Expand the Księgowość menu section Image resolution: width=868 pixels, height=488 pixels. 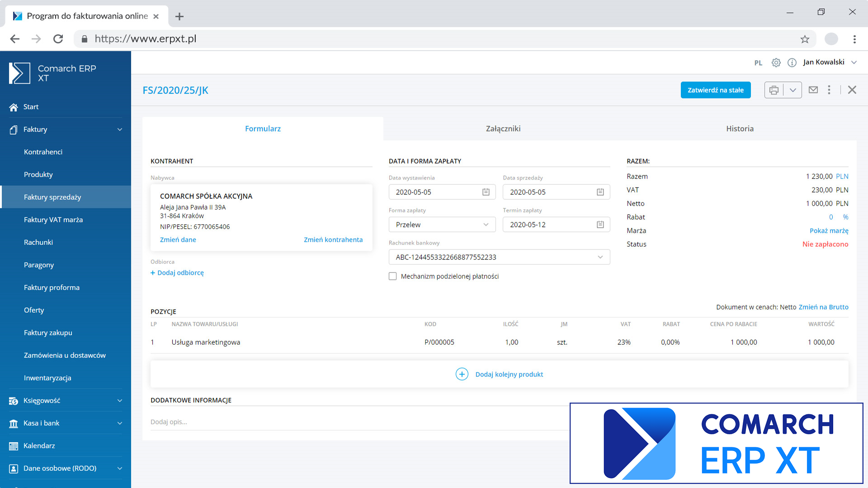[120, 401]
